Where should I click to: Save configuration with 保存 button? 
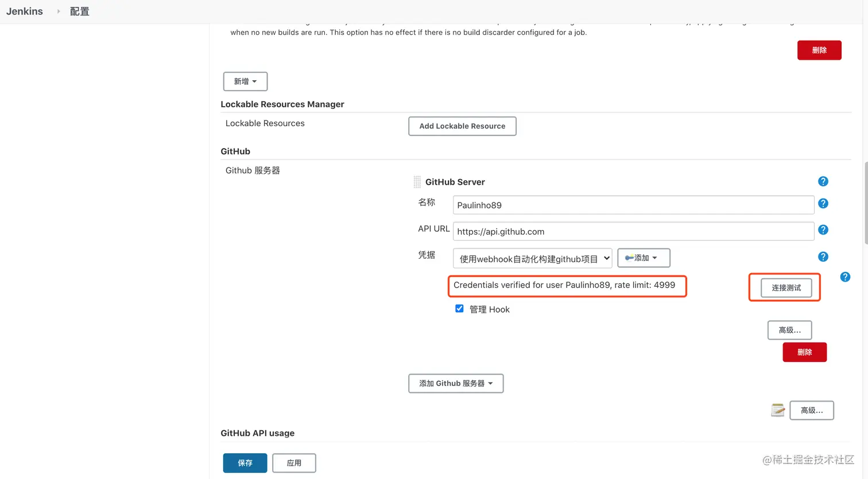coord(245,463)
